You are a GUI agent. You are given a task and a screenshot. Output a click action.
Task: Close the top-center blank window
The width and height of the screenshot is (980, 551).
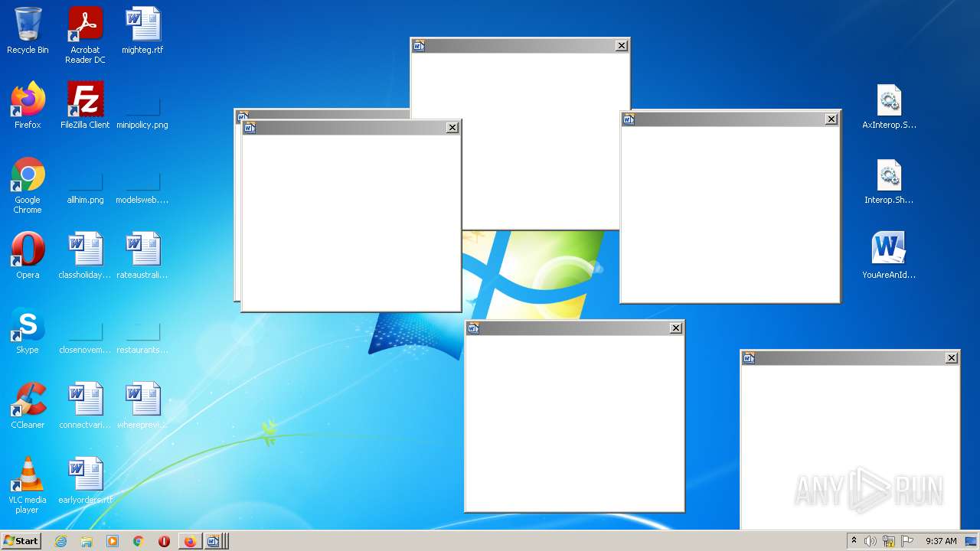coord(622,46)
